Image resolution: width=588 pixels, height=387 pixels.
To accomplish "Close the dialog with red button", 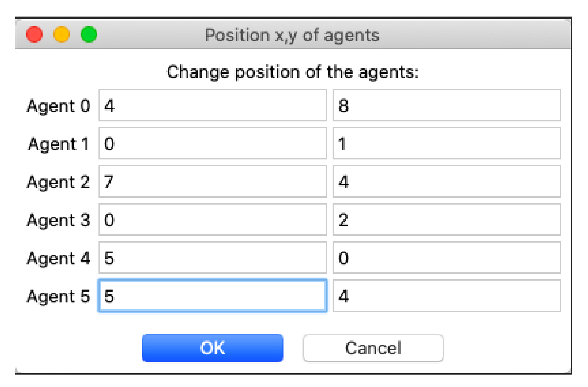I will pyautogui.click(x=34, y=34).
